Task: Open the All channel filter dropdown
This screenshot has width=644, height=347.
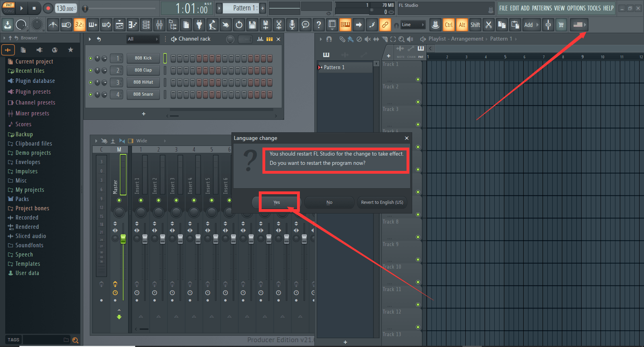Action: [x=143, y=39]
